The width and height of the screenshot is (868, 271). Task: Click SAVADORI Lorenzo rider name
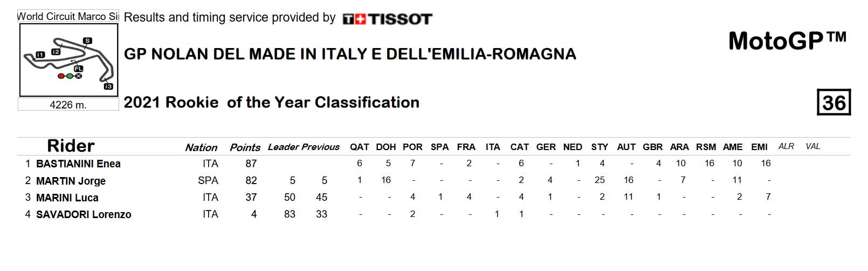(x=84, y=214)
